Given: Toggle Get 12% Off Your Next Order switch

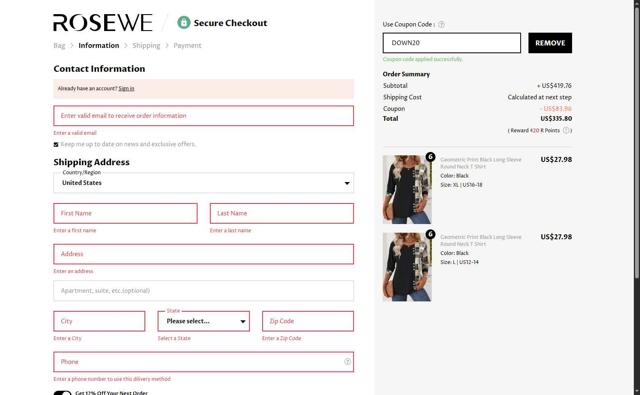Looking at the screenshot, I should pyautogui.click(x=62, y=393).
